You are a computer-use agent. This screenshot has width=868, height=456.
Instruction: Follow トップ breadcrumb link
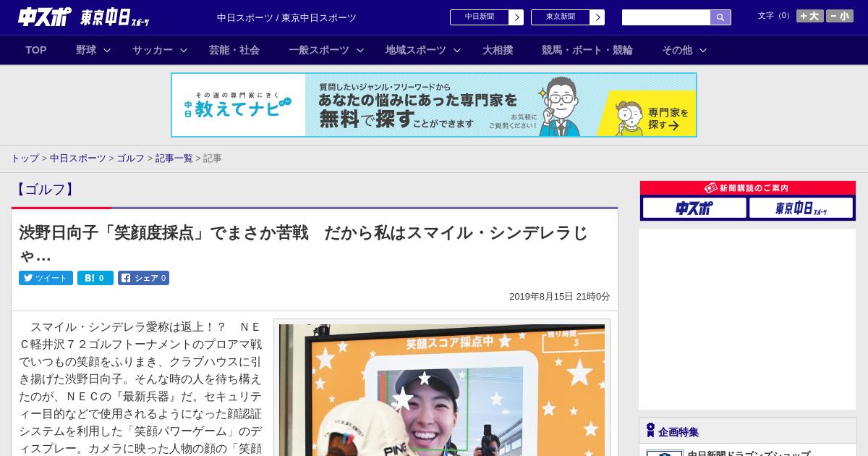point(25,159)
